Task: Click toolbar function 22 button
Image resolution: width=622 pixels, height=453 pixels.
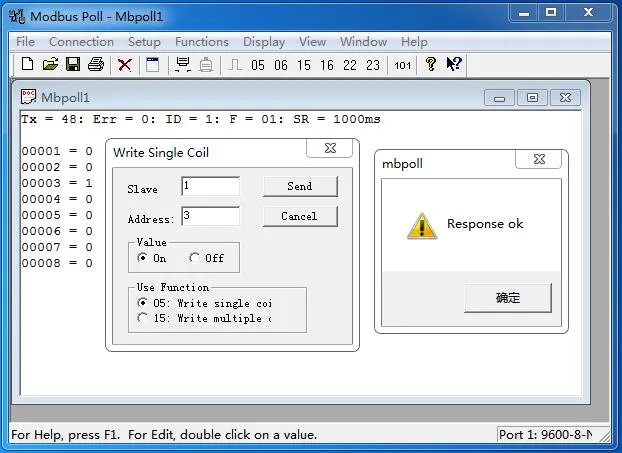Action: click(x=350, y=65)
